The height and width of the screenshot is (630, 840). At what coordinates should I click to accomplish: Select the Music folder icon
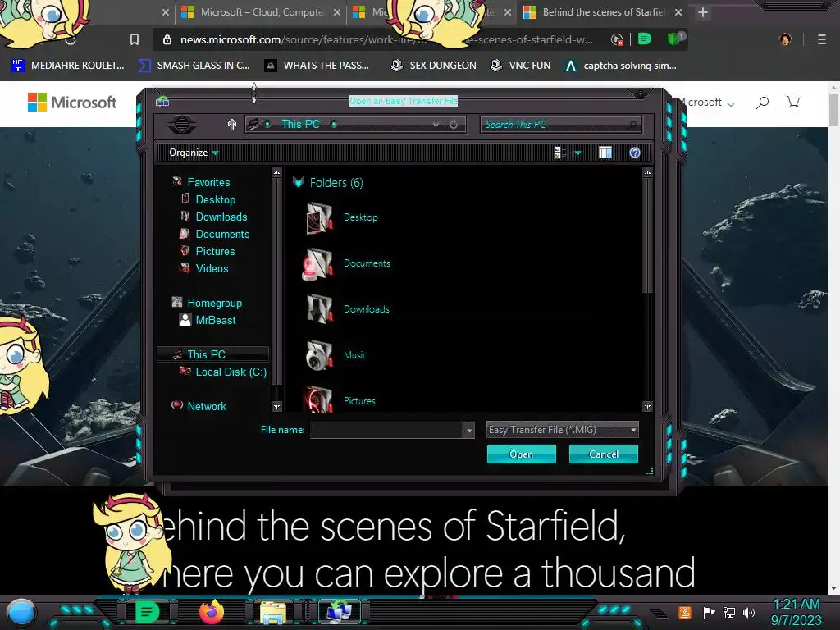tap(319, 354)
